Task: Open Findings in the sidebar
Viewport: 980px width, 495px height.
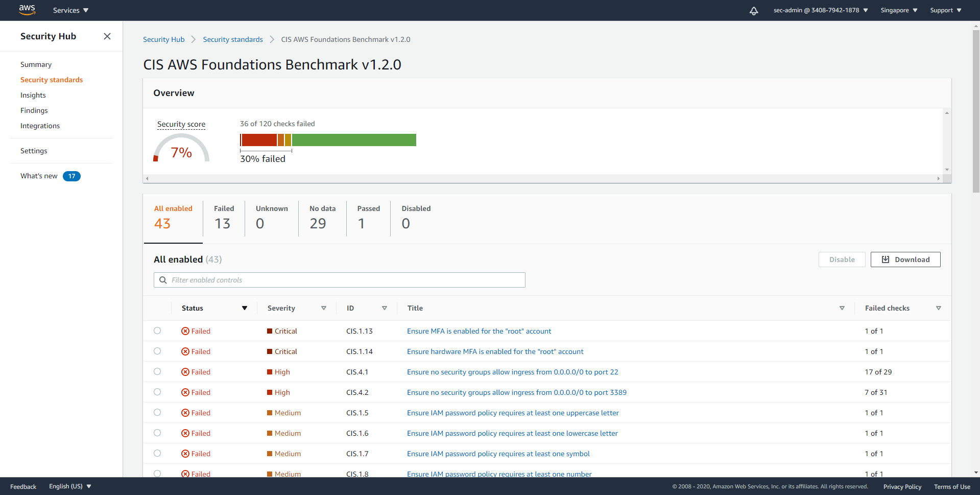Action: 34,110
